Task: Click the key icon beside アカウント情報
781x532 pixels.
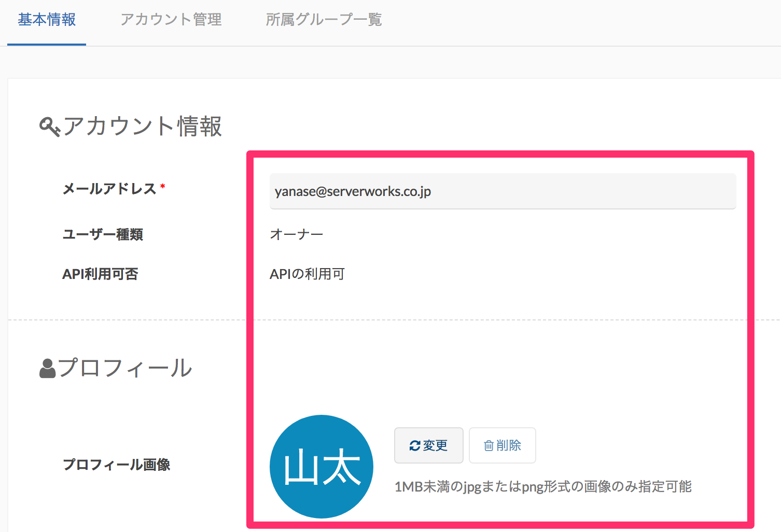Action: click(x=50, y=127)
